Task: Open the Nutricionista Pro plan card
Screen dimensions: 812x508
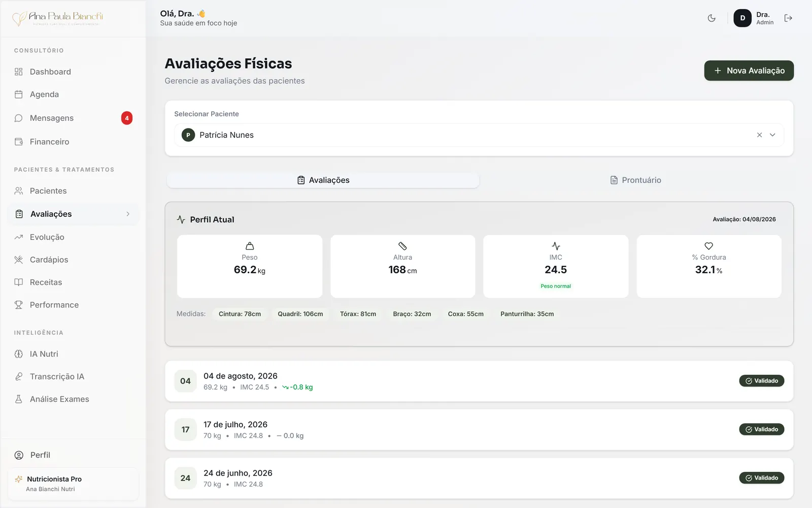Action: (x=73, y=484)
